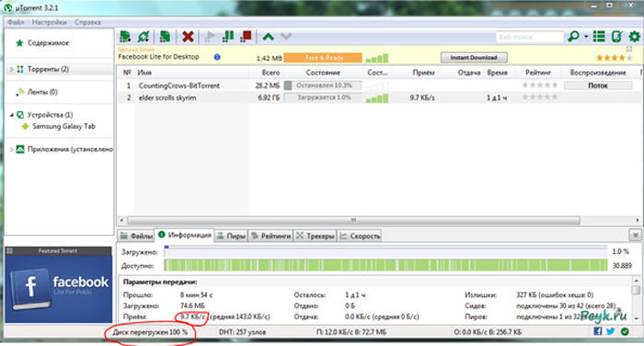Image resolution: width=644 pixels, height=346 pixels.
Task: Sort by the Состояние column header
Action: 323,73
